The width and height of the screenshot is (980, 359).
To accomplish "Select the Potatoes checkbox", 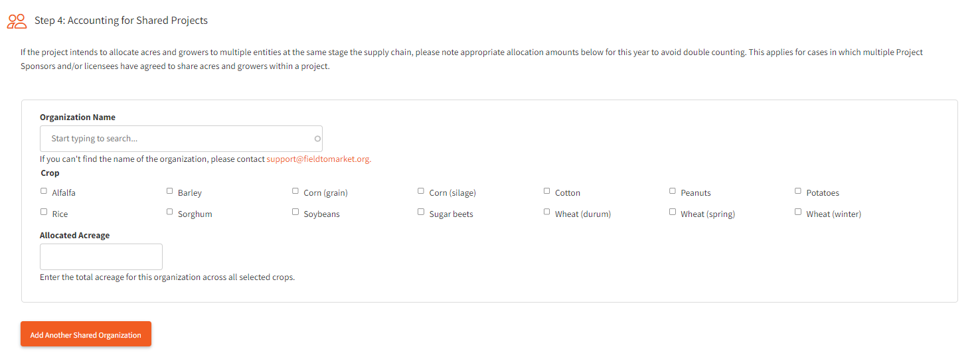I will (x=798, y=191).
